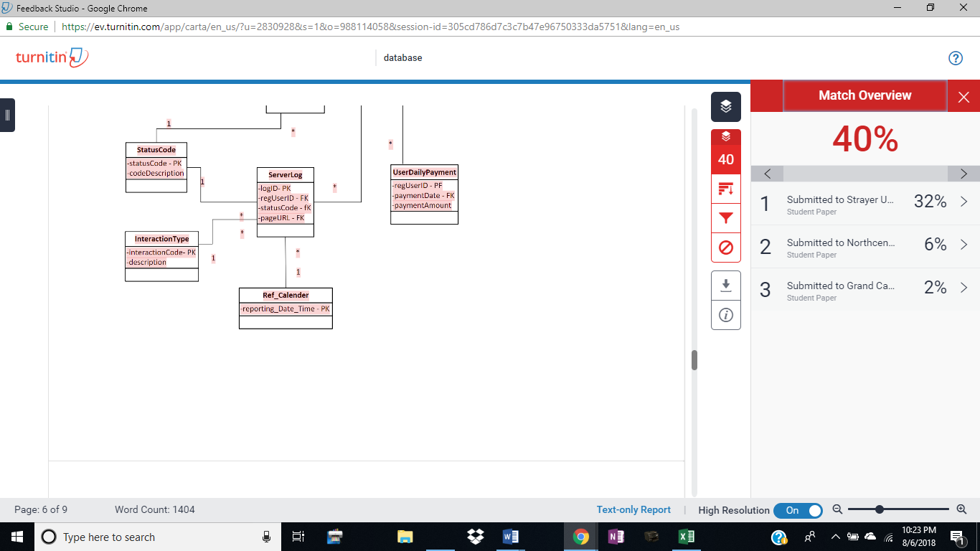The height and width of the screenshot is (551, 980).
Task: Open the Windows notification center icon
Action: pyautogui.click(x=957, y=537)
